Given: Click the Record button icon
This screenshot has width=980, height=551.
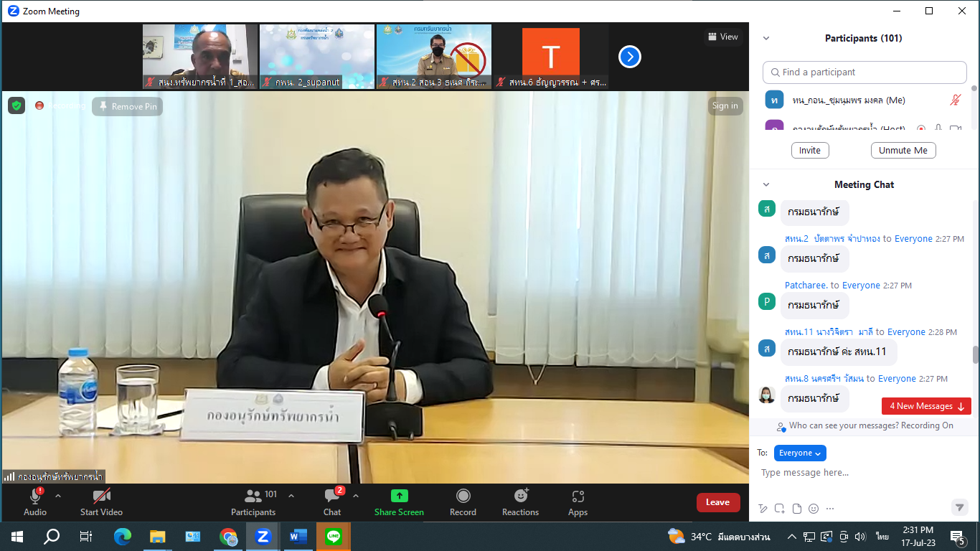Looking at the screenshot, I should pos(463,496).
